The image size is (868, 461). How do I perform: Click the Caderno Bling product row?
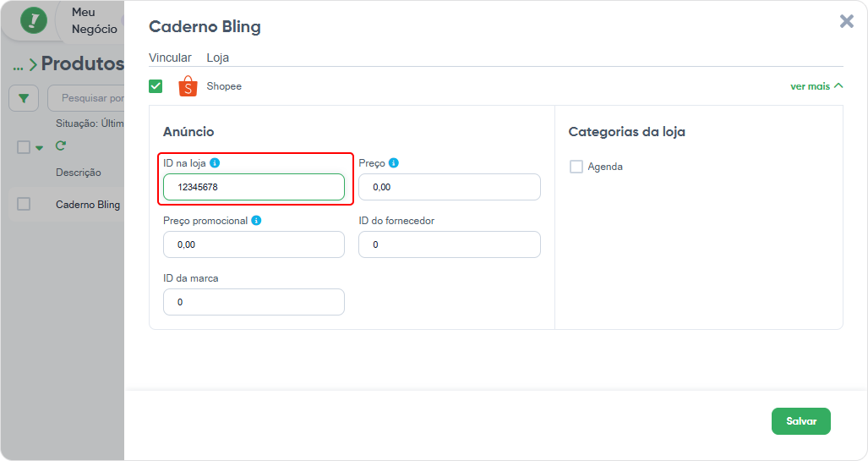click(67, 205)
